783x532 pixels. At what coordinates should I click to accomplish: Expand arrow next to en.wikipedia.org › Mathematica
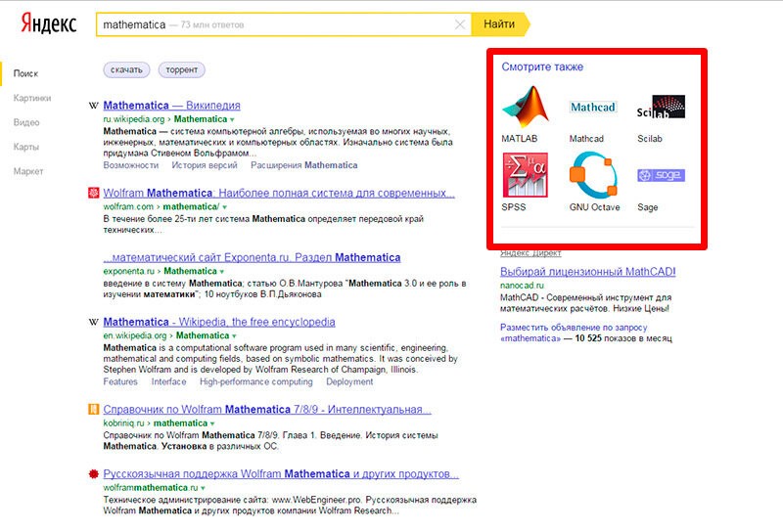click(x=234, y=335)
